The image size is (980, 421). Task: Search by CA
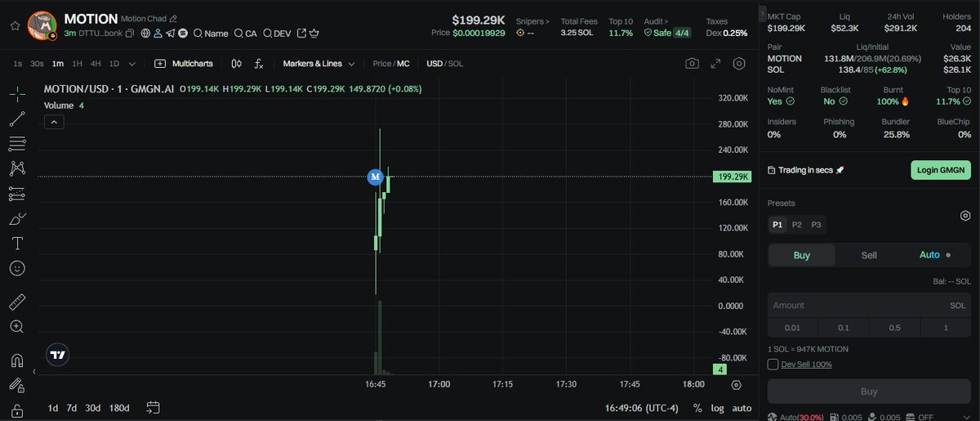pos(245,34)
